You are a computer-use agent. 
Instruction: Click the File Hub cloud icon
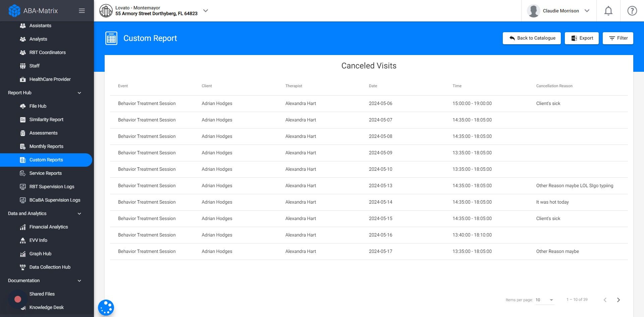(23, 106)
